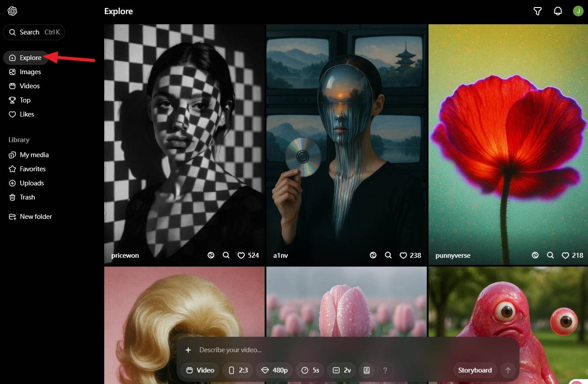Click magnifier icon on a1nv's image
This screenshot has height=384, width=588.
pos(388,255)
